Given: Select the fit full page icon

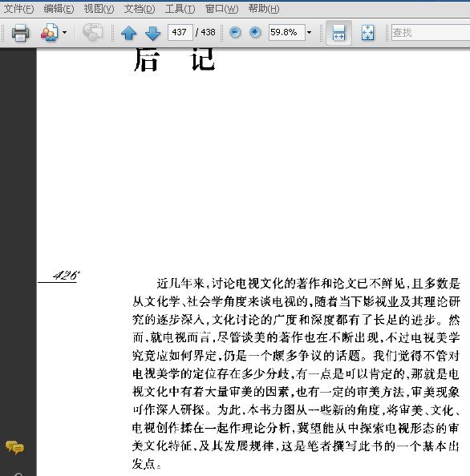Looking at the screenshot, I should tap(367, 33).
